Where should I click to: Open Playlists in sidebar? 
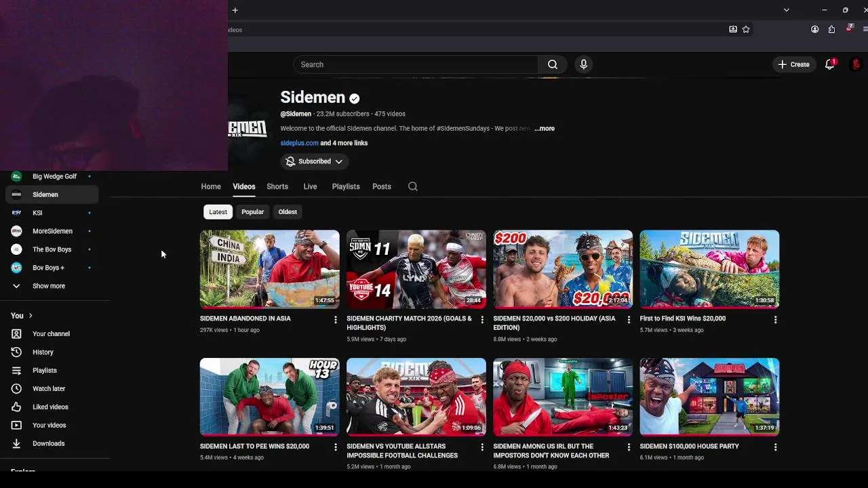(52, 371)
